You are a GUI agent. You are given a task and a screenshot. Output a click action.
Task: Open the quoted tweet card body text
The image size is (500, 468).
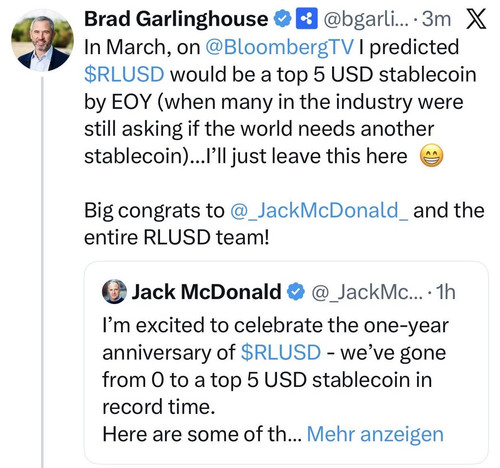tap(275, 380)
